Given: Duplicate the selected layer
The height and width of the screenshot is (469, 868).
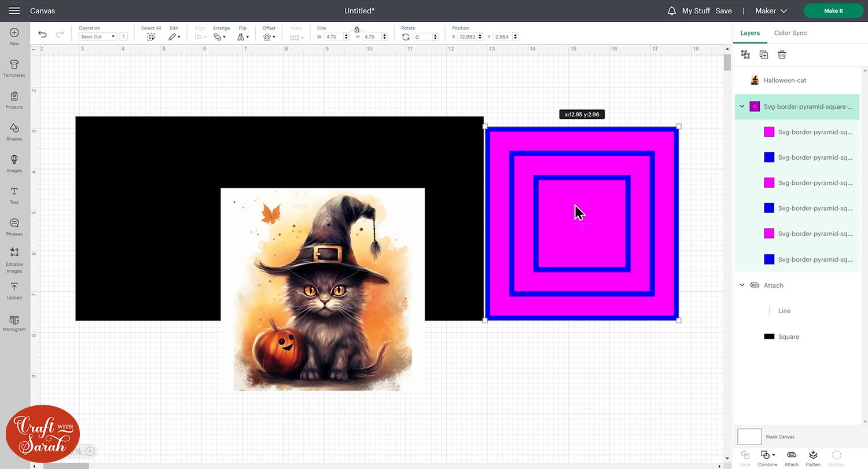Looking at the screenshot, I should (x=764, y=54).
